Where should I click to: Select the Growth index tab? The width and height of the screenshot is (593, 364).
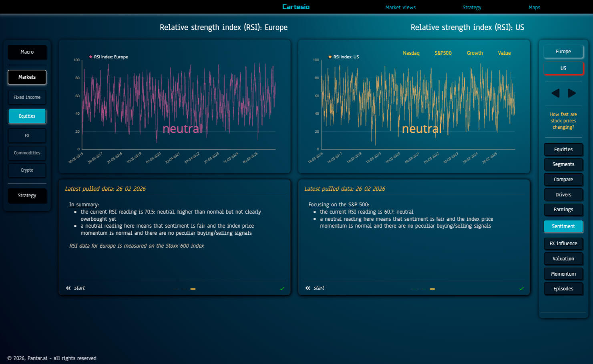click(474, 53)
